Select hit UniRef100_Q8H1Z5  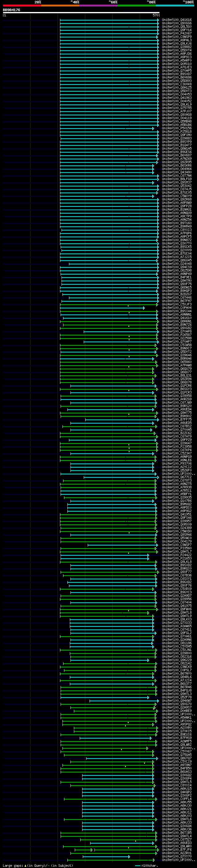tap(177, 88)
